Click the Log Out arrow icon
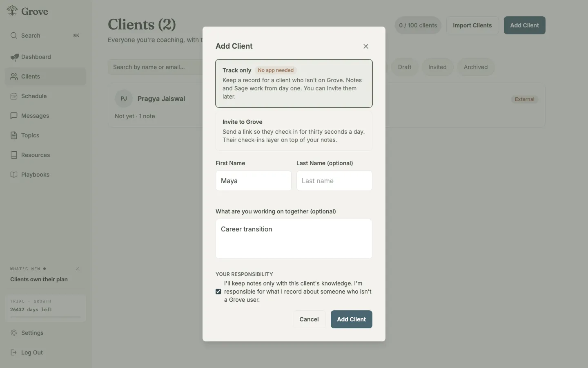This screenshot has height=368, width=588. coord(14,352)
